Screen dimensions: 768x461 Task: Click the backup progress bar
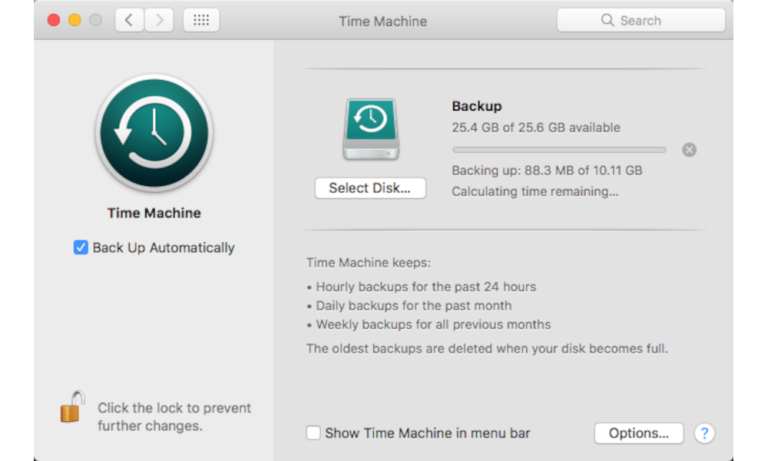559,150
